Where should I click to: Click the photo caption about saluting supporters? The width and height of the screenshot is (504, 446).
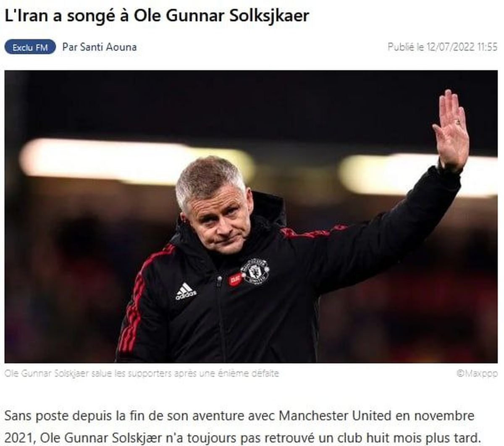pyautogui.click(x=142, y=373)
